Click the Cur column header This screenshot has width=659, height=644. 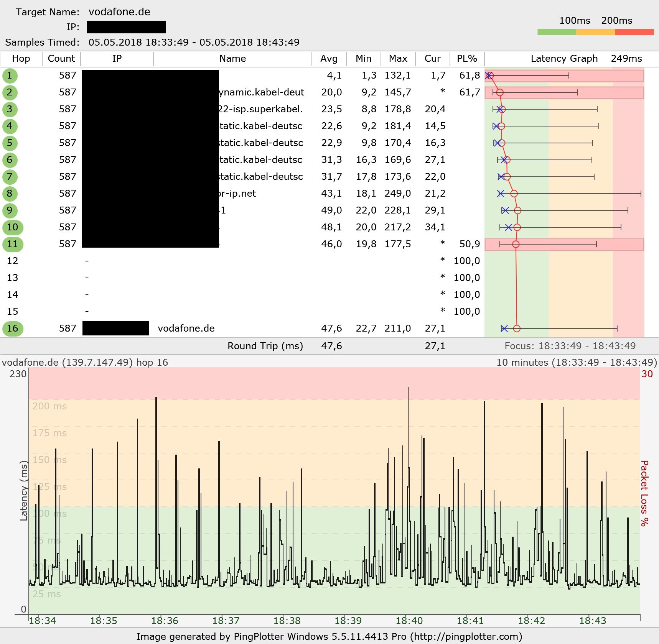[433, 59]
